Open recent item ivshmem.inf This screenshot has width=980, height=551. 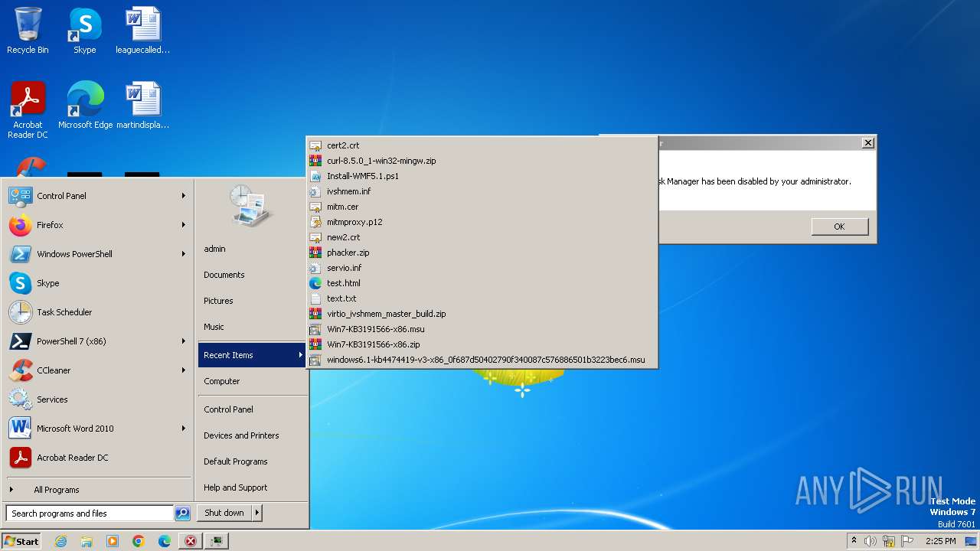pyautogui.click(x=482, y=191)
